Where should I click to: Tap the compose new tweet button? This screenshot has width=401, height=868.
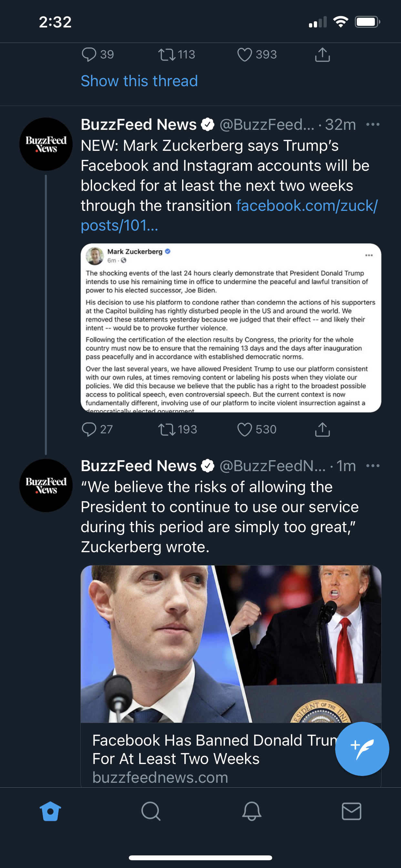click(x=362, y=749)
